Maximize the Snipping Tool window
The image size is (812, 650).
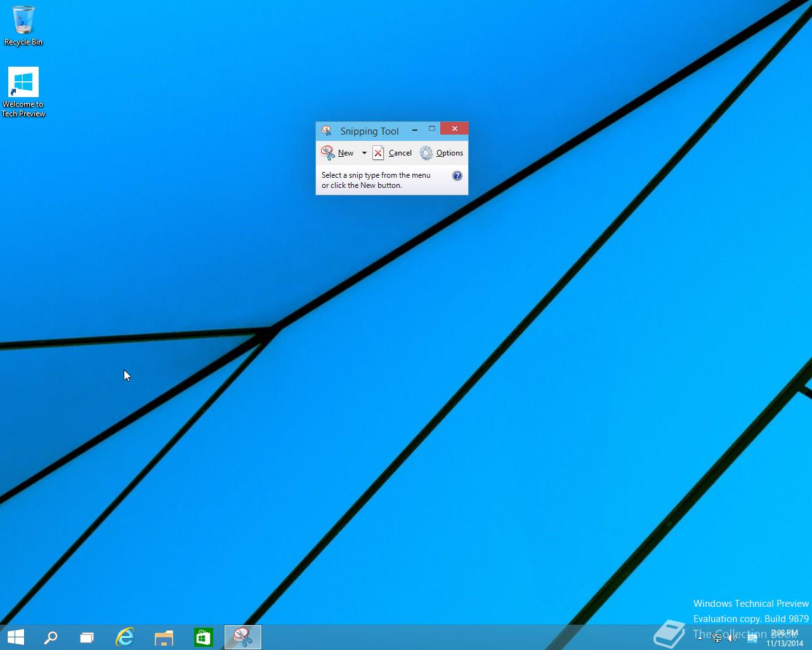pyautogui.click(x=432, y=129)
